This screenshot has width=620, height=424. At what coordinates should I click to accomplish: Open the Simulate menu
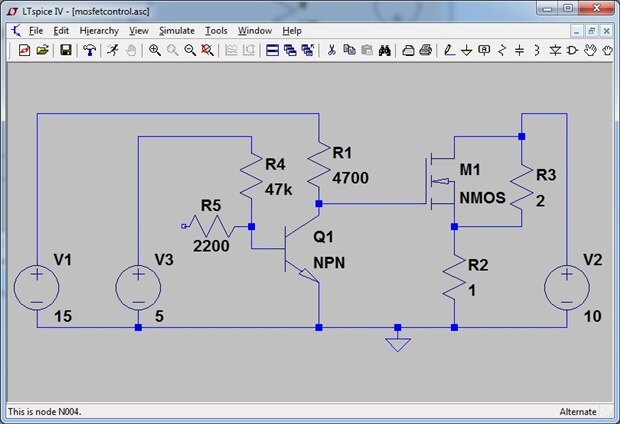coord(177,31)
